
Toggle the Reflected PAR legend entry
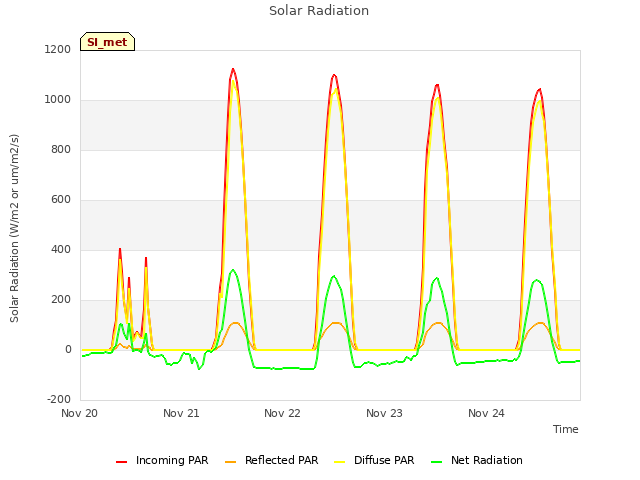pyautogui.click(x=271, y=460)
